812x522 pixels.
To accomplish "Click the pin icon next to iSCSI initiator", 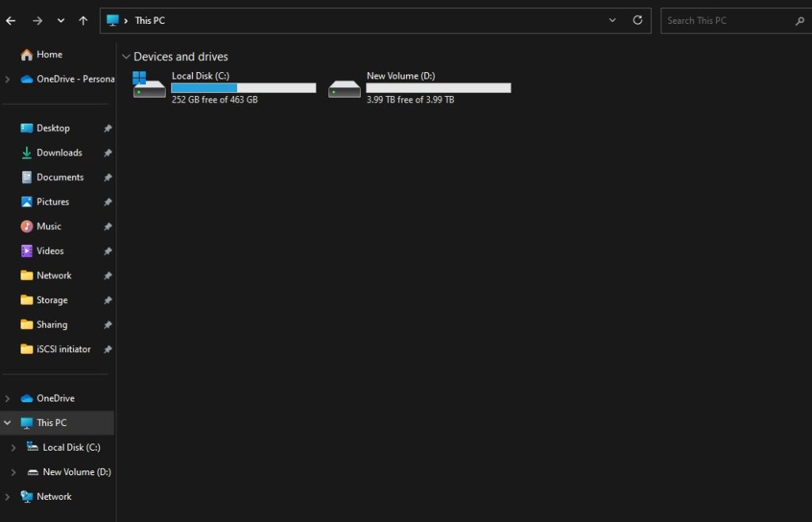I will [x=107, y=350].
